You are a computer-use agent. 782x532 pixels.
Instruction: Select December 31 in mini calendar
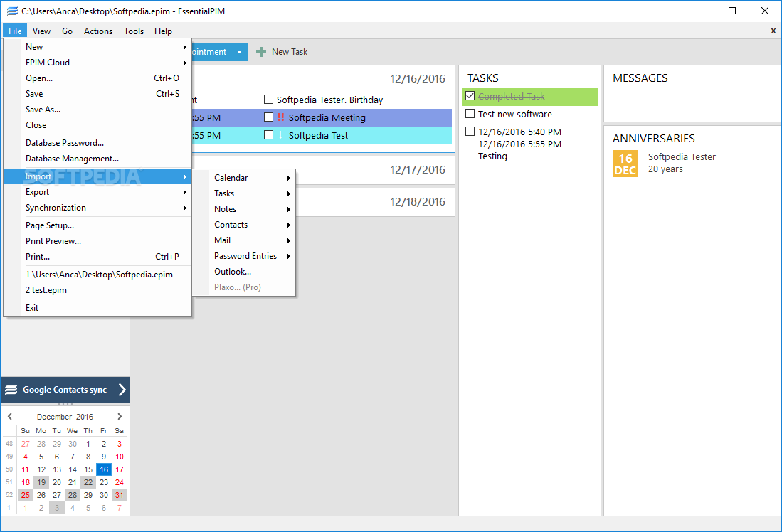(120, 495)
